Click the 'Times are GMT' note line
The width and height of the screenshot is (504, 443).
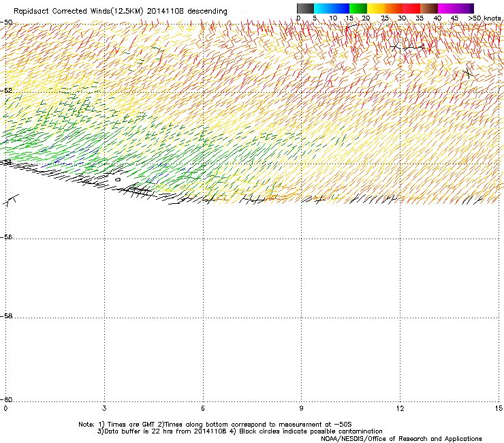coord(215,425)
